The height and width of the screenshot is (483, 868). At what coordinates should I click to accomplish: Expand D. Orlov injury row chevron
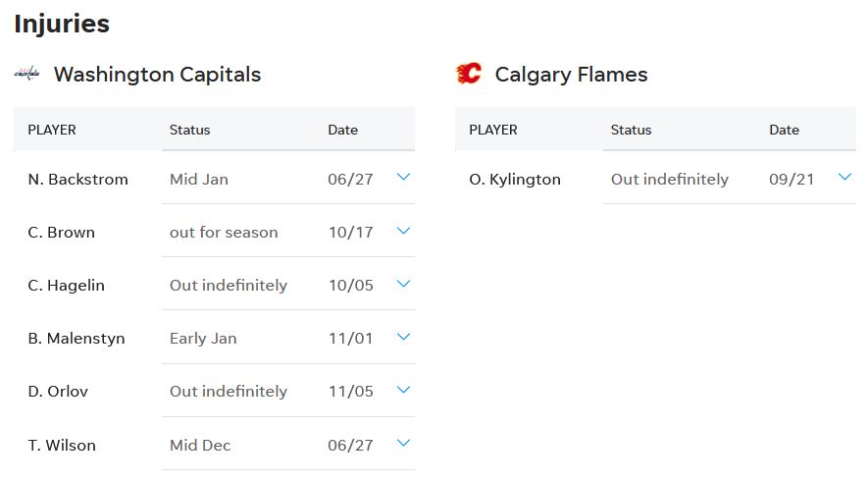(x=403, y=390)
